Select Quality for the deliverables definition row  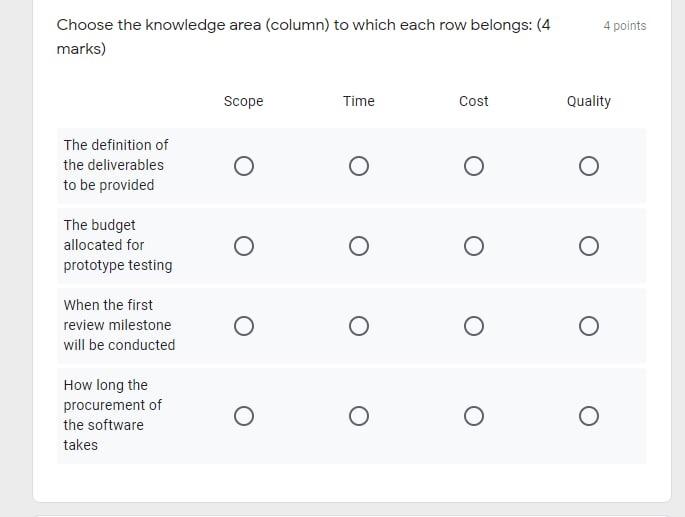point(589,166)
